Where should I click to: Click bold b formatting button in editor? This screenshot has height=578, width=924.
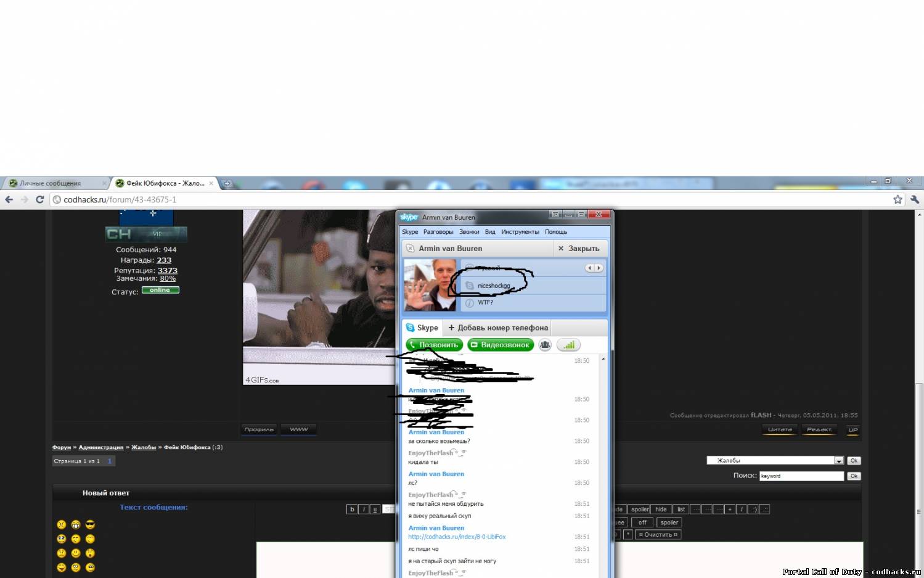point(352,509)
